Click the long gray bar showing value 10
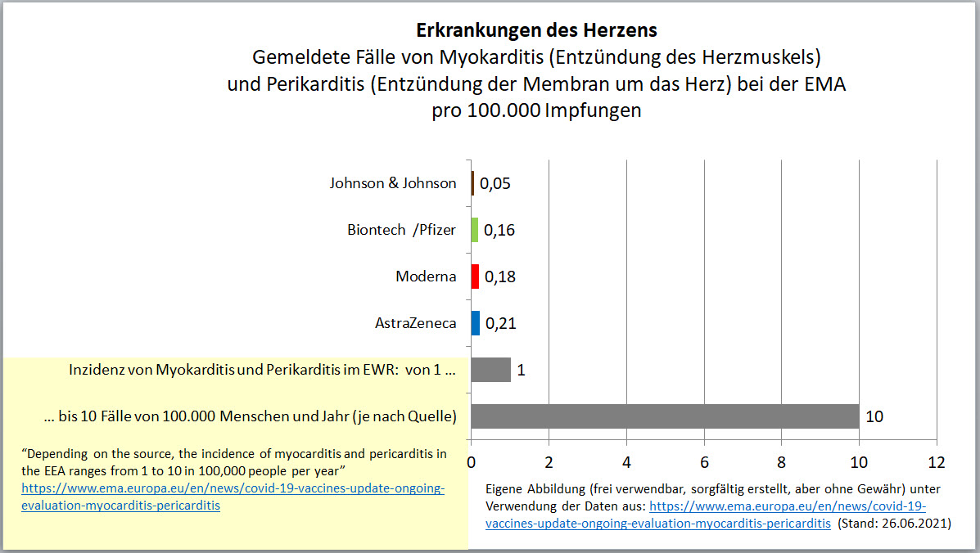Image resolution: width=980 pixels, height=553 pixels. pyautogui.click(x=663, y=416)
